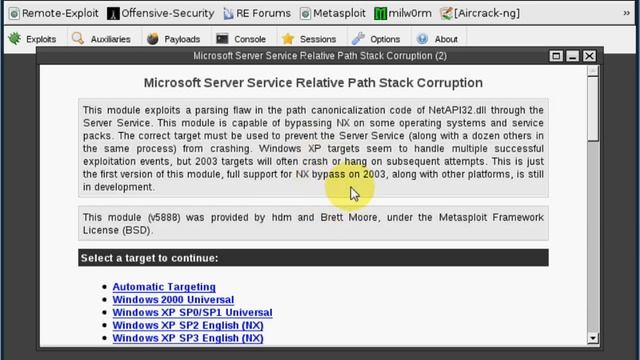Click the 'Metasploit Framework License (BSD)' paragraph
Viewport: 640px width, 360px height.
(x=313, y=224)
